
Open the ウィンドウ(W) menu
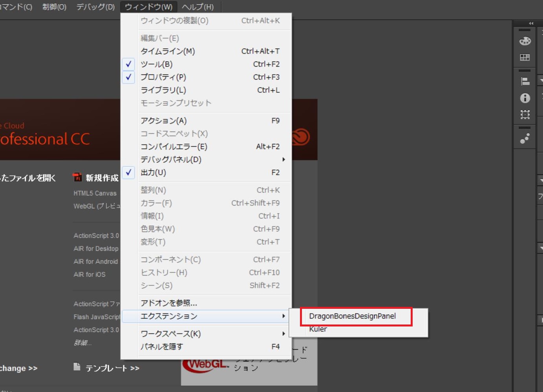pos(148,7)
